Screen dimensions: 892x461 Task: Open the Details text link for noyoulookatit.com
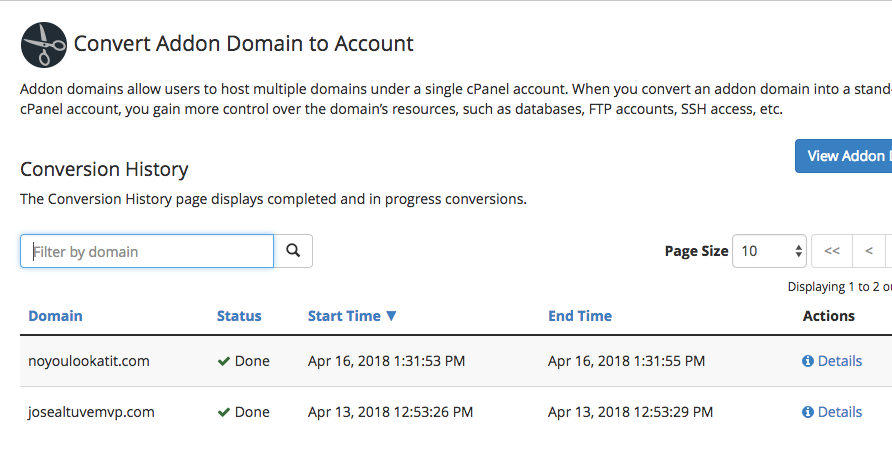[839, 361]
